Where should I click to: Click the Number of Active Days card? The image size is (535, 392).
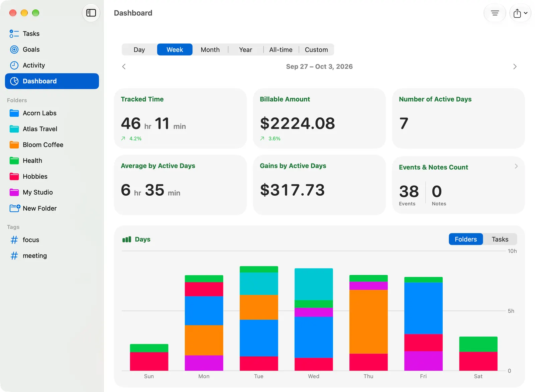pos(458,118)
